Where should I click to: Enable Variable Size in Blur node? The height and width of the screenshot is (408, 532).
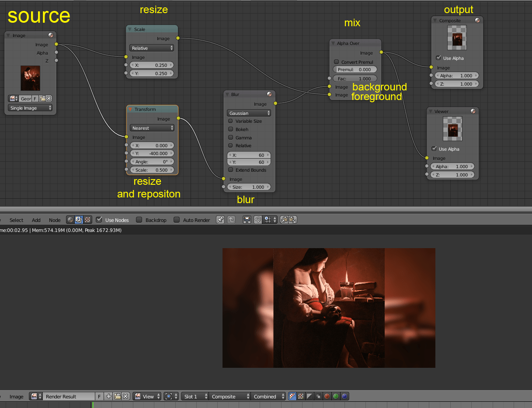point(230,121)
